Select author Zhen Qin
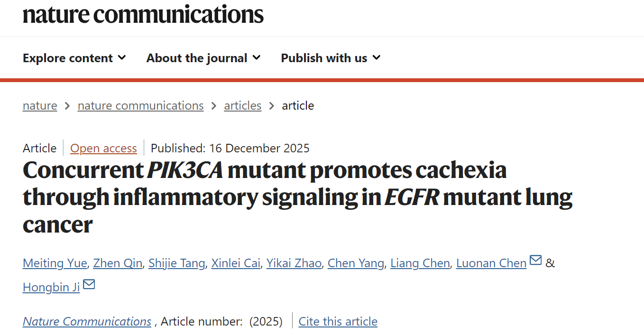Screen dimensions: 644x336 [118, 263]
